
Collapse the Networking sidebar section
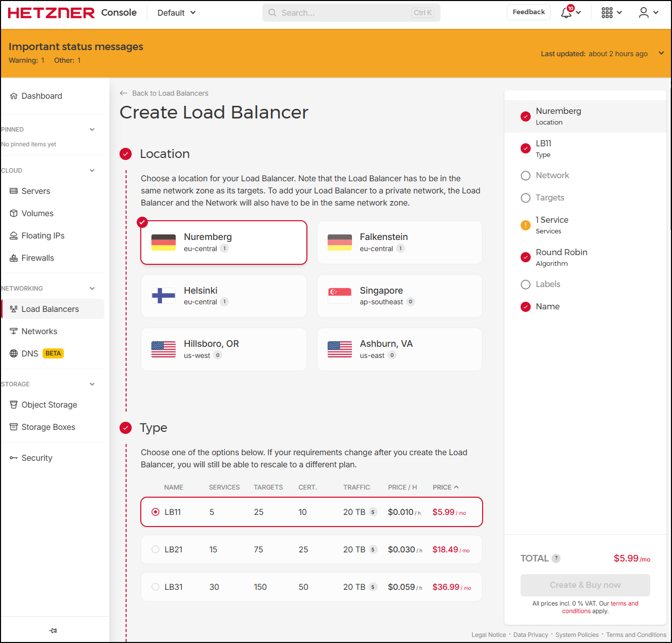click(92, 289)
